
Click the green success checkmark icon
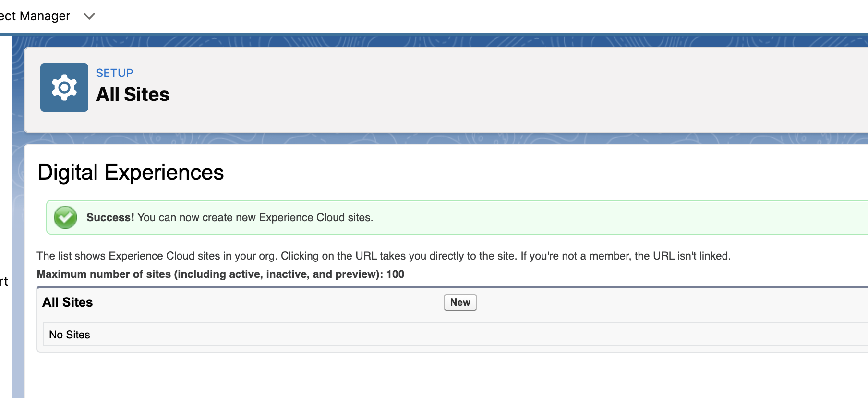click(65, 217)
